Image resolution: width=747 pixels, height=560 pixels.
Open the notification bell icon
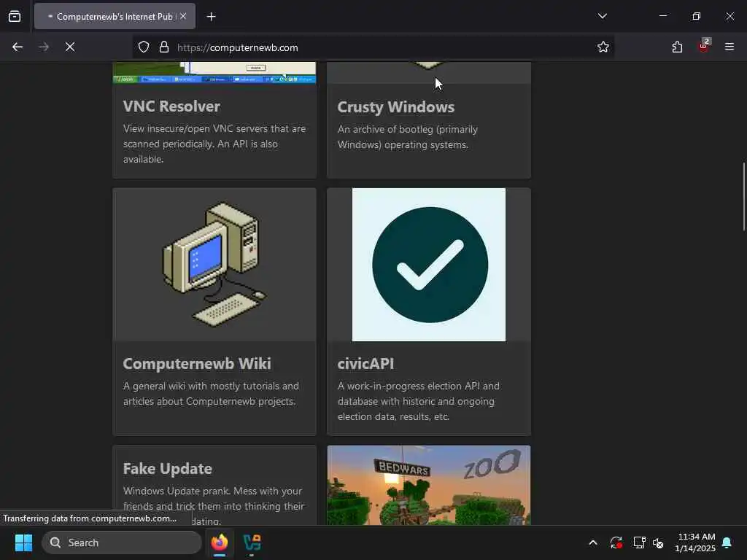[x=727, y=542]
